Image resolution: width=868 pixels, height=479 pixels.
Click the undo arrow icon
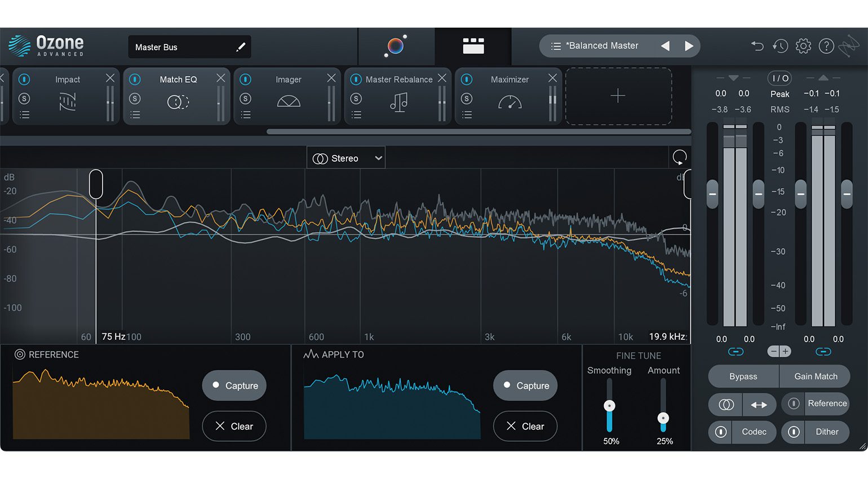click(757, 46)
